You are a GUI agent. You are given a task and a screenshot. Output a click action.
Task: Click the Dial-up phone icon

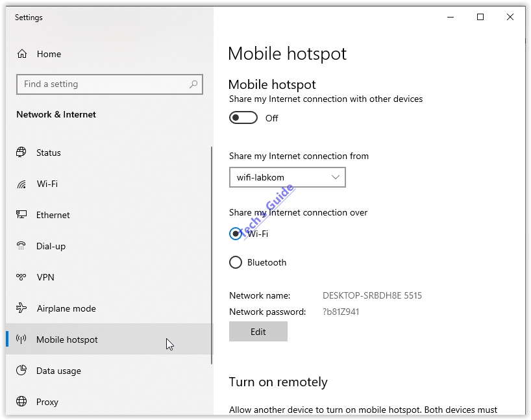click(20, 246)
